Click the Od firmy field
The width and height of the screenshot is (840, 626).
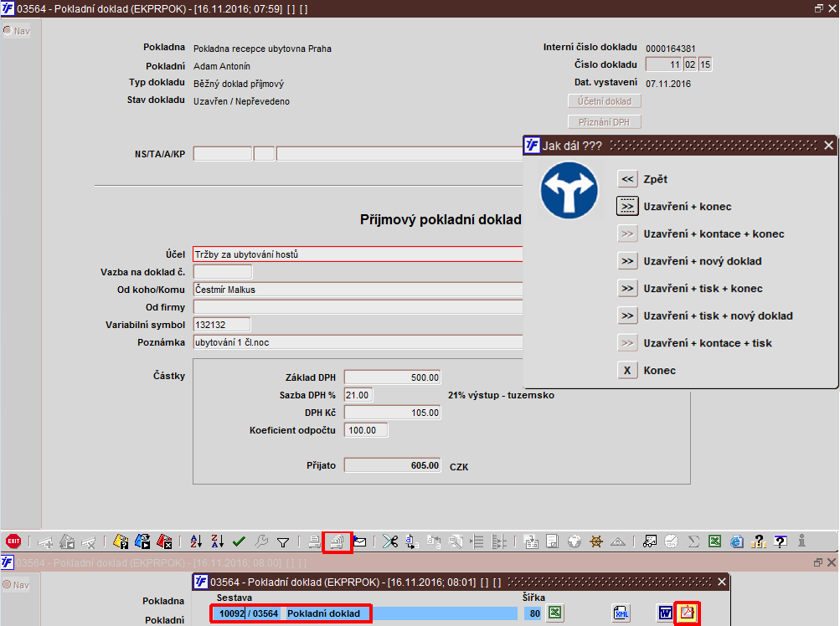(x=358, y=307)
